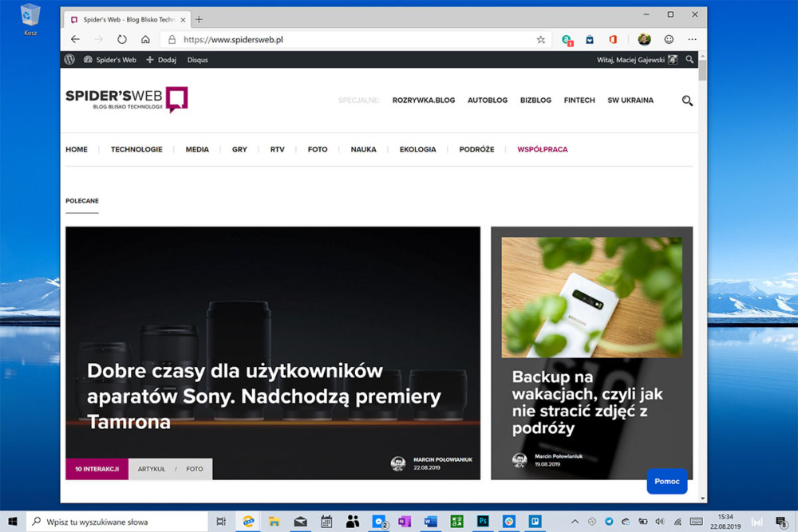Open the MEDIA category
The image size is (798, 532).
pyautogui.click(x=197, y=149)
